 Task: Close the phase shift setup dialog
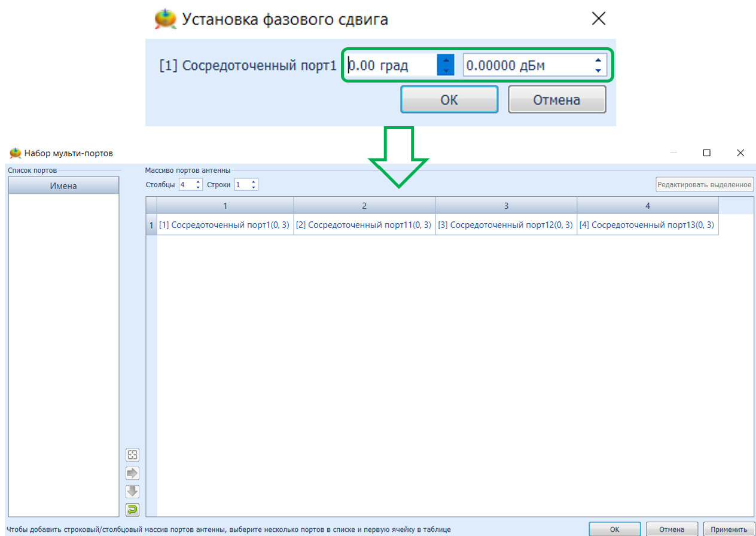tap(599, 19)
